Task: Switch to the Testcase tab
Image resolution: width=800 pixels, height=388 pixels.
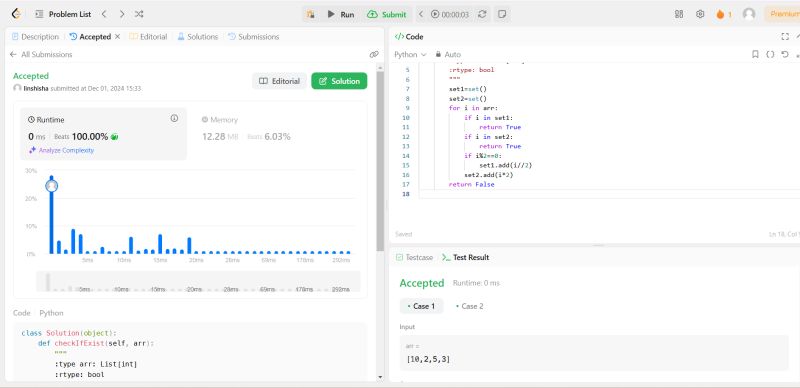Action: tap(414, 257)
